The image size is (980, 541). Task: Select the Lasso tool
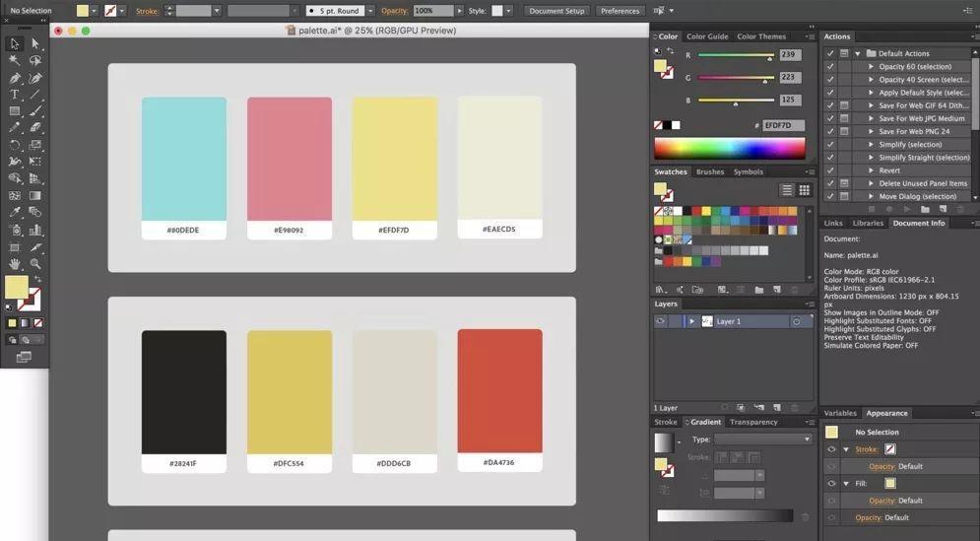[x=35, y=61]
